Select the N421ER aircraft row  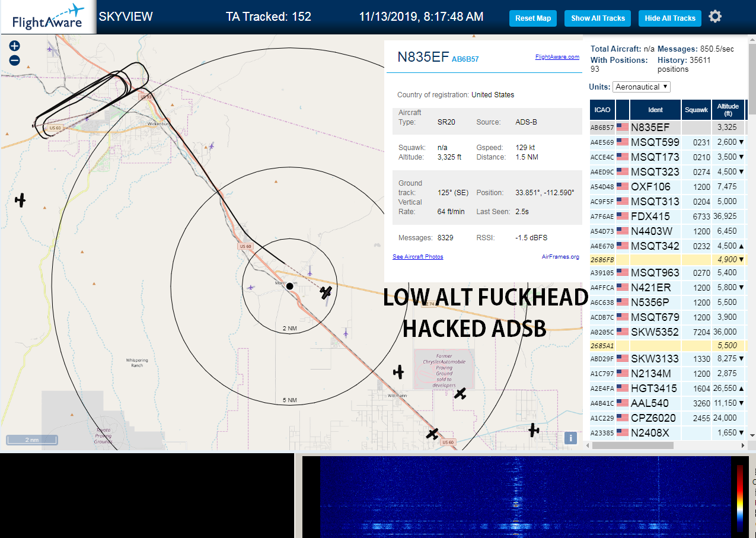668,288
